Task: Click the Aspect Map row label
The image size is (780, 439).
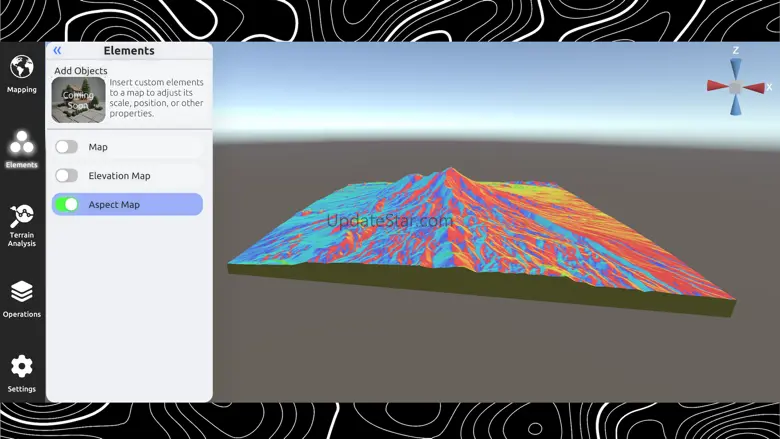Action: [x=114, y=204]
